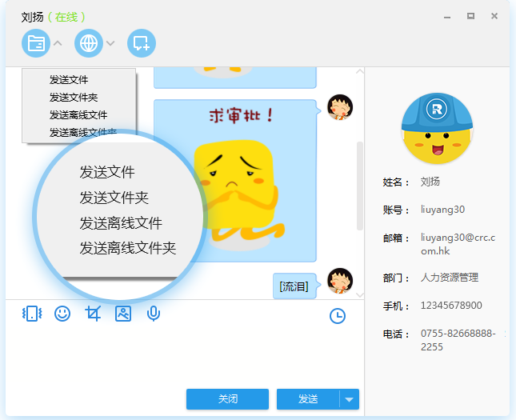
Task: Click the globe icon in the top toolbar
Action: 88,43
